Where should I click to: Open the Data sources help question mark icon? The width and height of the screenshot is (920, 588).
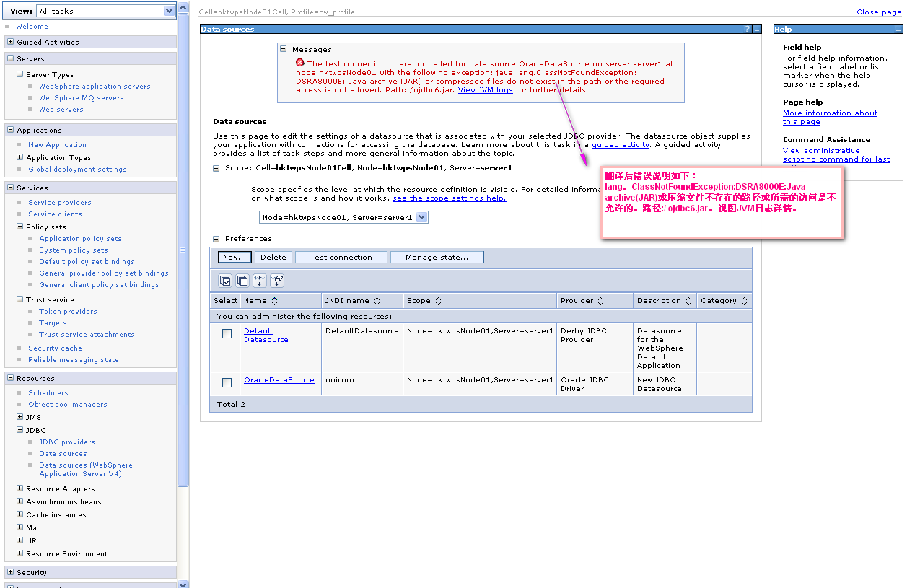pos(748,30)
